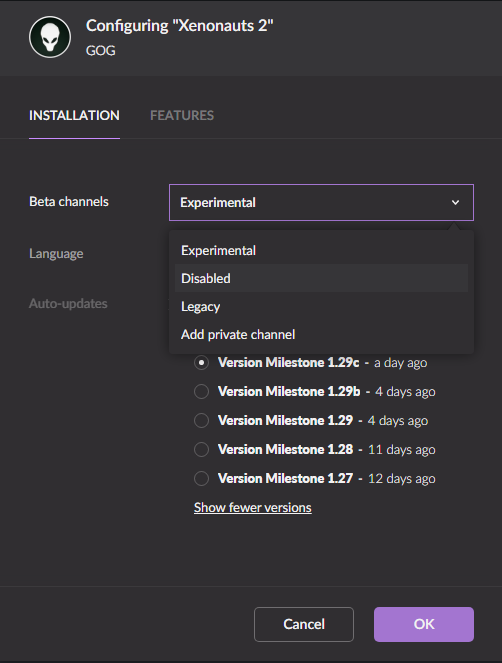Click the Auto-updates label
502x663 pixels.
(x=68, y=304)
